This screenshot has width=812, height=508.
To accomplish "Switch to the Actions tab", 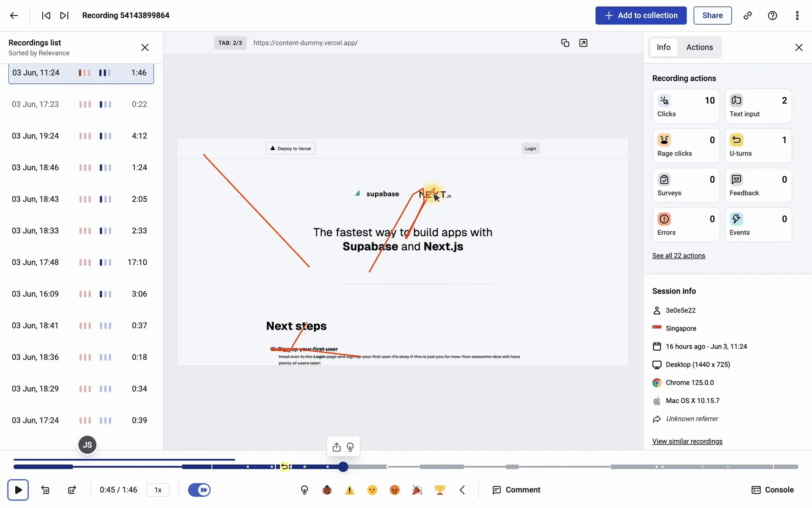I will coord(699,47).
